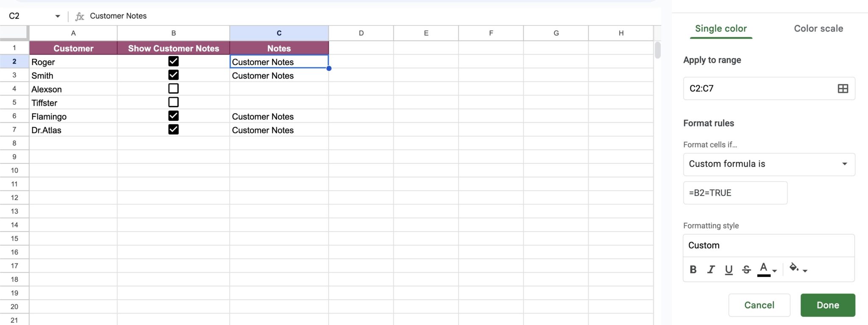Image resolution: width=868 pixels, height=325 pixels.
Task: Open text color picker
Action: [767, 269]
